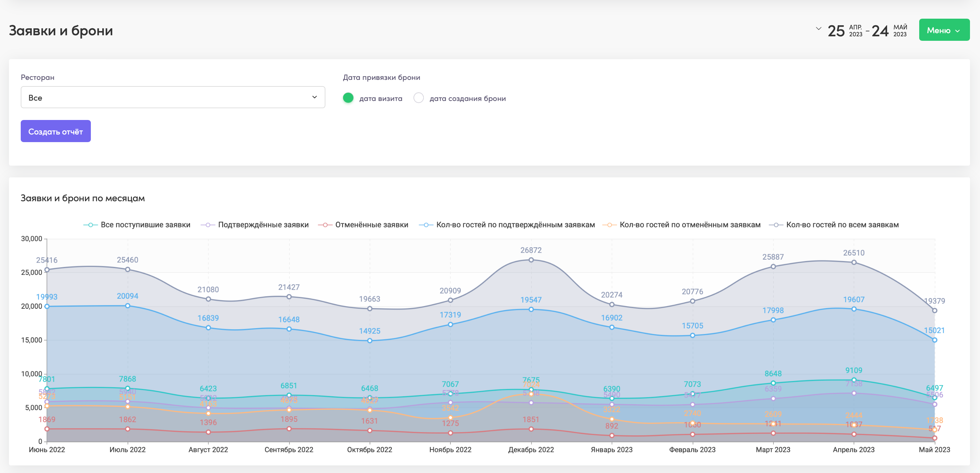Click the Февраль 2023 axis label

(692, 450)
